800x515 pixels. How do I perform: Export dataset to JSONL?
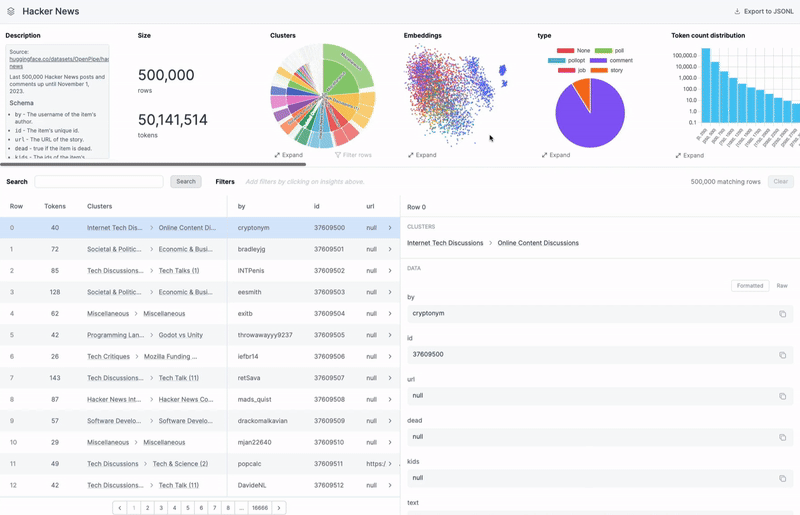pos(763,11)
